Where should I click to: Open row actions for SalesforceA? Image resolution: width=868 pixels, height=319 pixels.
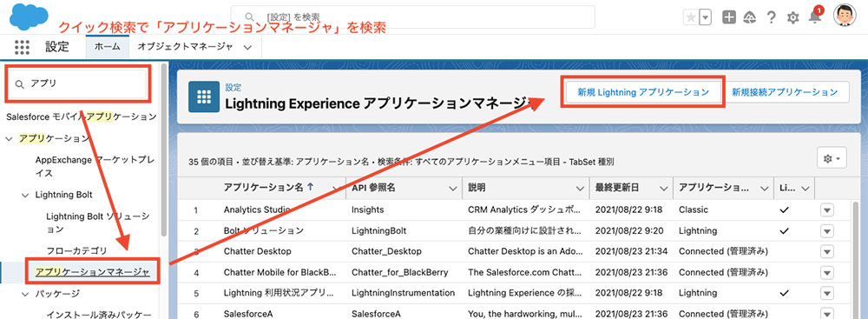tap(826, 314)
